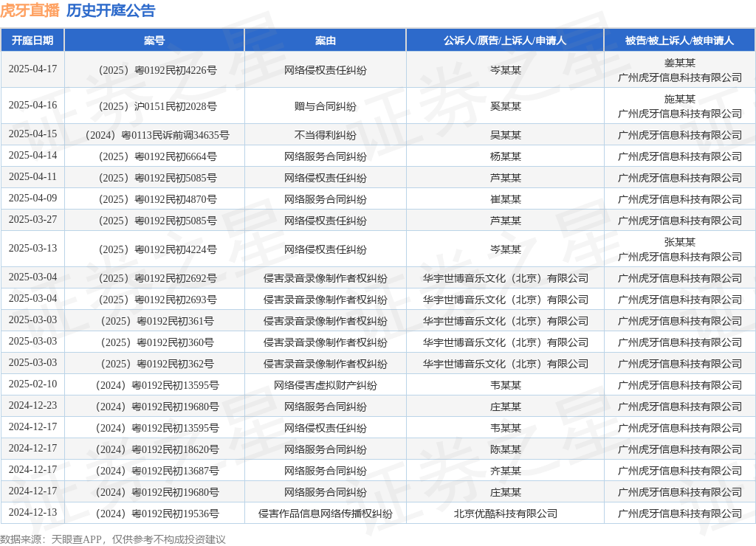Select the 案由 column header
This screenshot has height=546, width=756.
(326, 41)
